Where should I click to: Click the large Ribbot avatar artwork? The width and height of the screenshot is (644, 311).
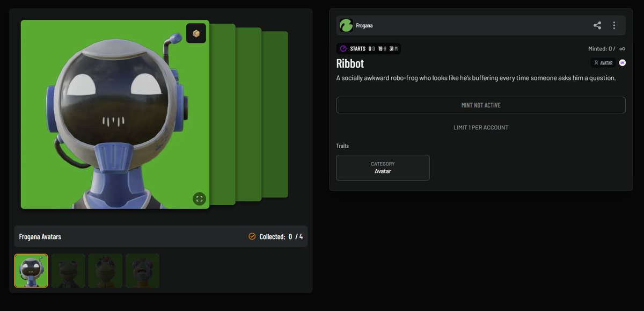coord(115,114)
